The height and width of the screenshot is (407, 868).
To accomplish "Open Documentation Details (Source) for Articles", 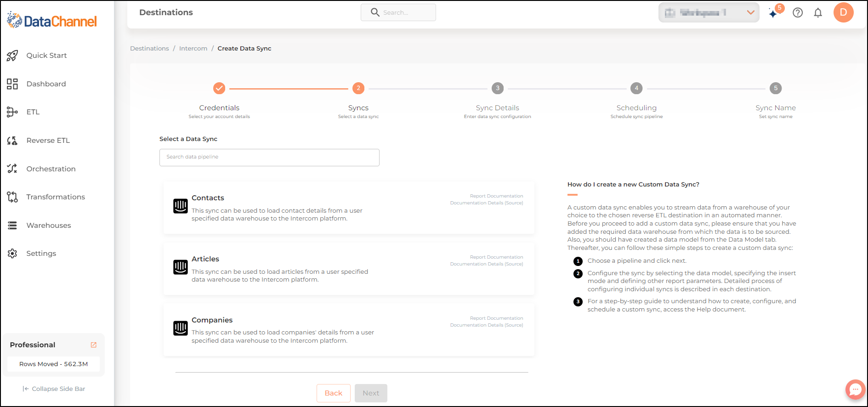I will click(487, 264).
